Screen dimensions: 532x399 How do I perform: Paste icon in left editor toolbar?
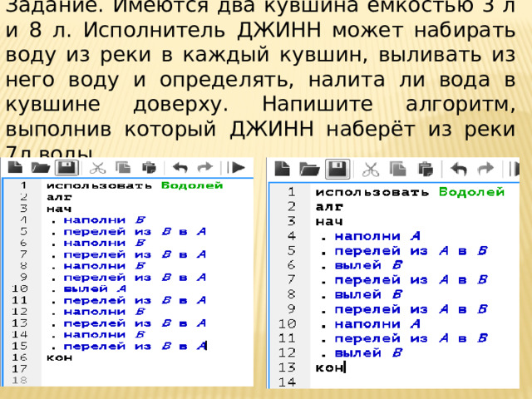click(x=149, y=167)
